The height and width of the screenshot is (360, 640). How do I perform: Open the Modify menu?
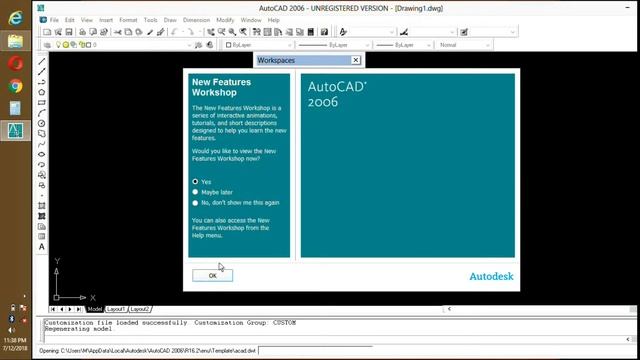(x=225, y=20)
